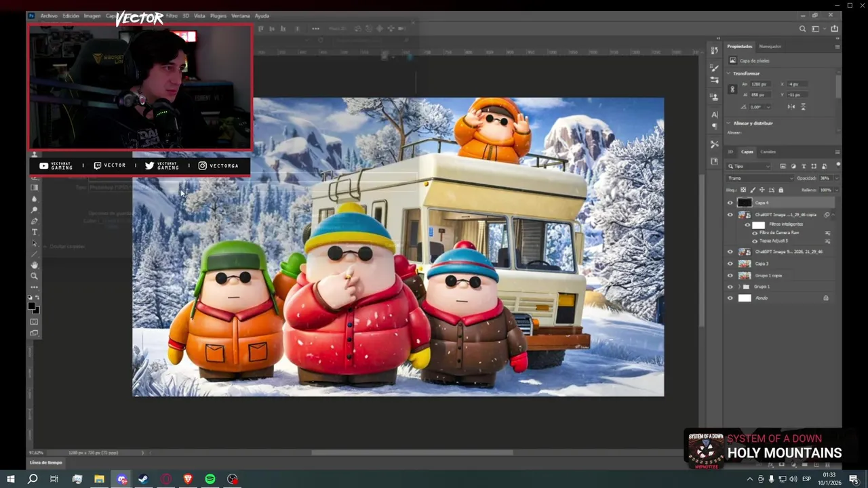Open the History panel icon
Screen dimensions: 868x488
pos(714,51)
